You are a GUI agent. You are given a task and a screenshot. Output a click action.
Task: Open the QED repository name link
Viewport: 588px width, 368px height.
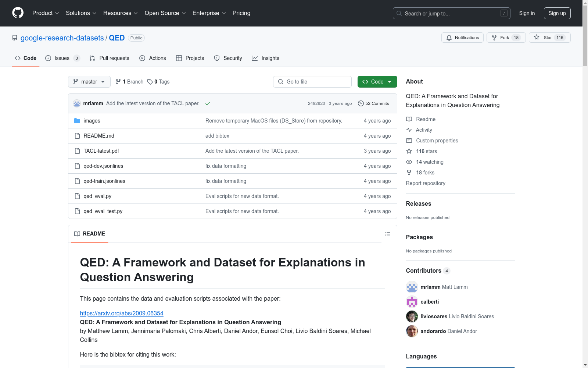click(117, 38)
